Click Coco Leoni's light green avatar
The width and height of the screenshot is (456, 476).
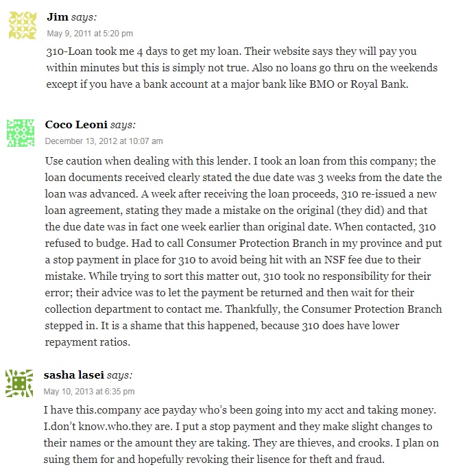(x=21, y=133)
